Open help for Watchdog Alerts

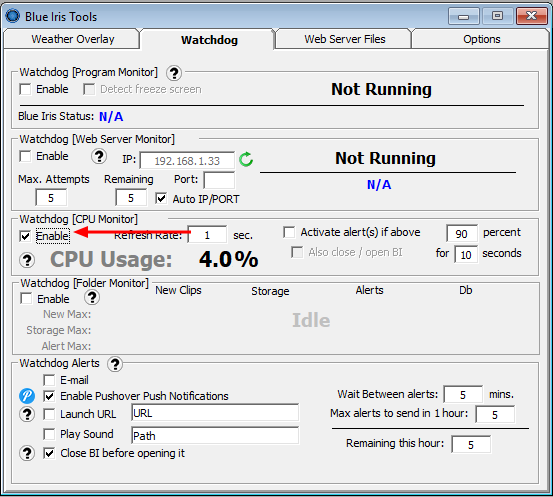(115, 364)
